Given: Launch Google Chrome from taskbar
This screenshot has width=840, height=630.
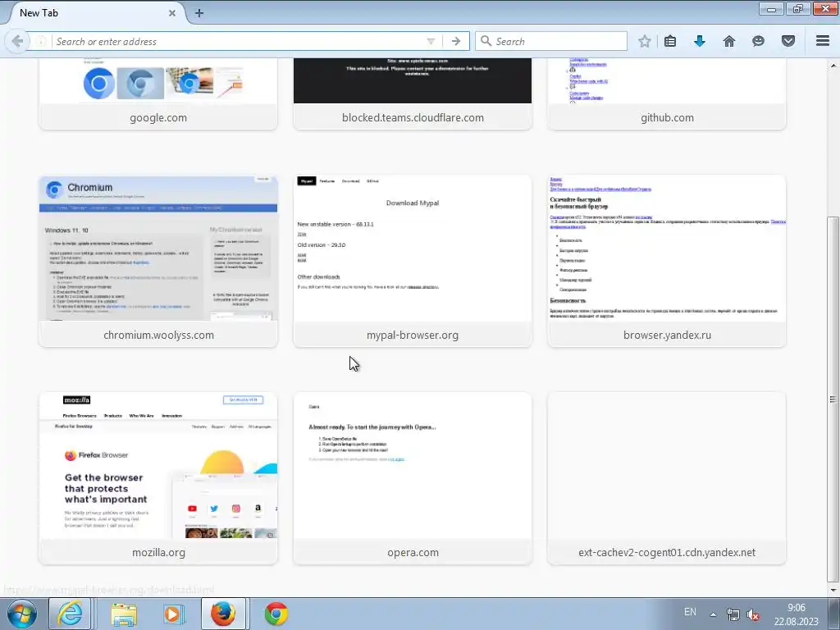Looking at the screenshot, I should coord(276,614).
